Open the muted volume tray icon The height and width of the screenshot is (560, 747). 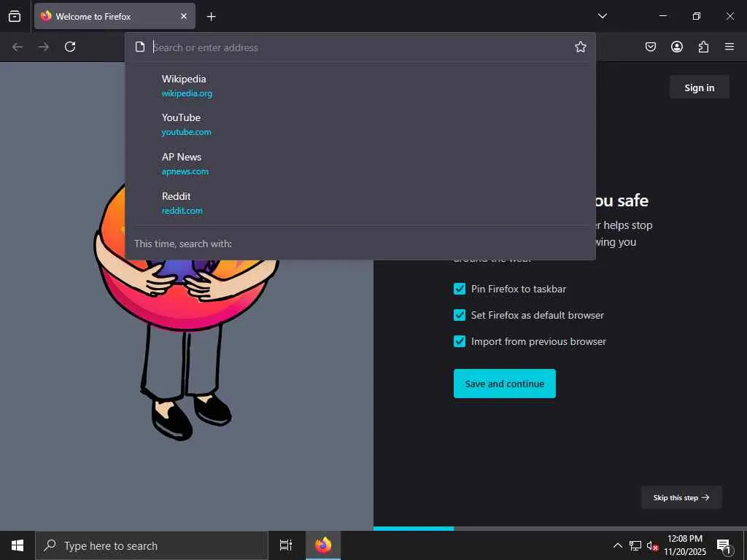tap(652, 545)
